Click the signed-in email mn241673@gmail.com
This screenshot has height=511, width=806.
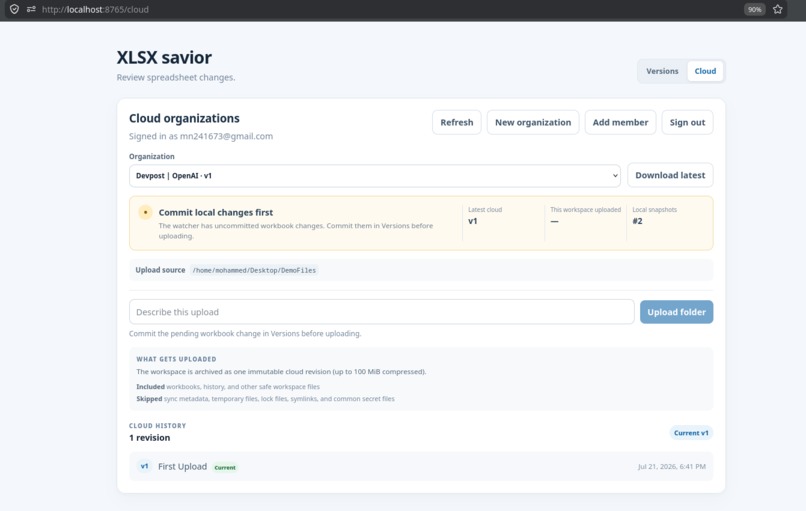pyautogui.click(x=226, y=136)
